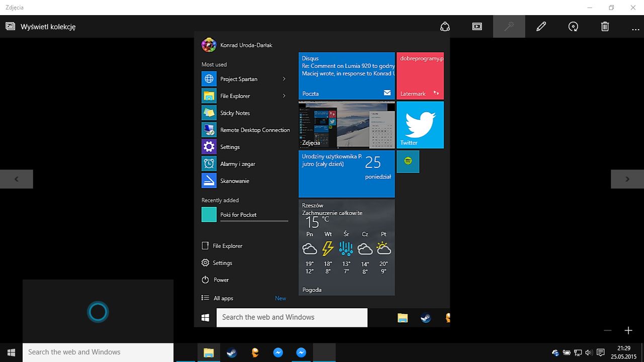This screenshot has height=362, width=644.
Task: Click the purple Settings gear icon
Action: (x=209, y=147)
